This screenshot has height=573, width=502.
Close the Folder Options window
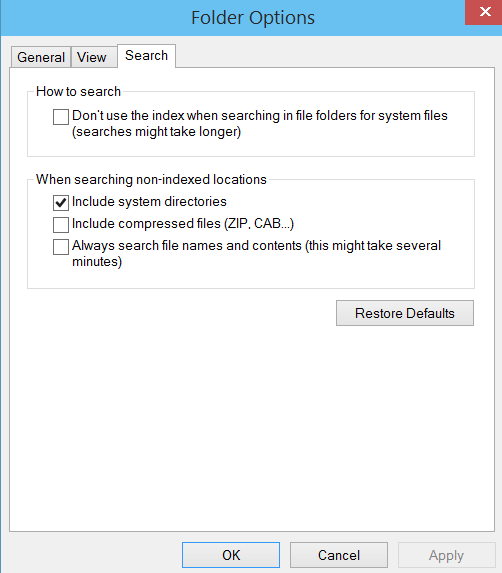(x=483, y=12)
